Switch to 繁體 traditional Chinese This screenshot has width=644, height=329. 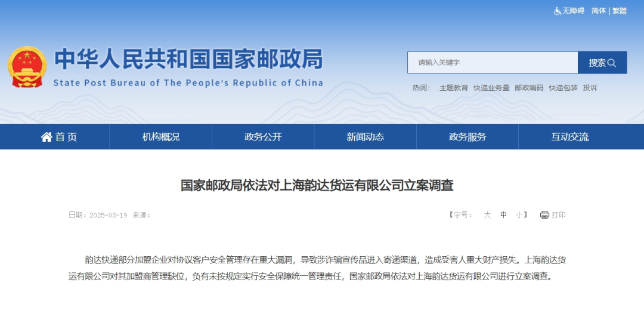tap(620, 11)
